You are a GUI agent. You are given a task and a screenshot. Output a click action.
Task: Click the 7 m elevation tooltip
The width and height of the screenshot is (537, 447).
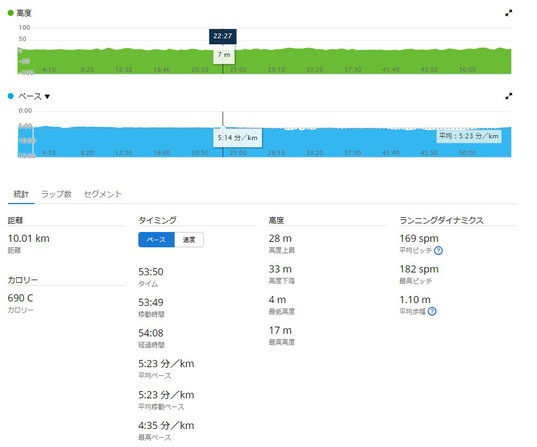pos(224,54)
